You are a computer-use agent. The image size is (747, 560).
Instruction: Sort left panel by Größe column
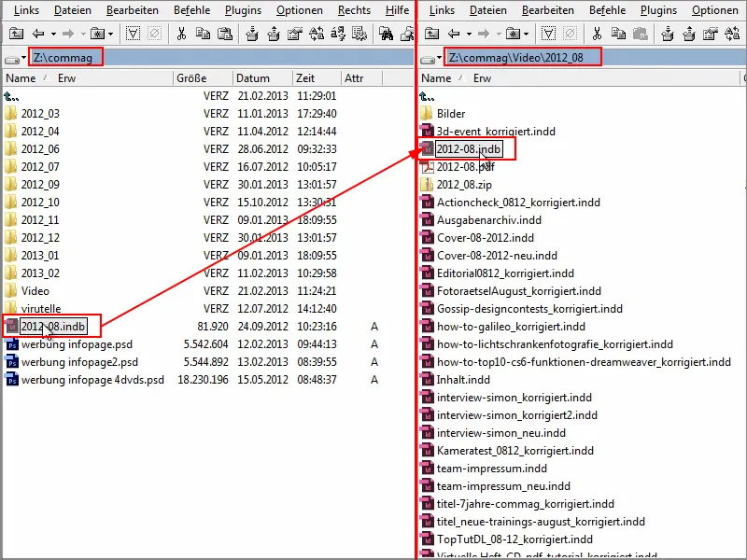(191, 78)
